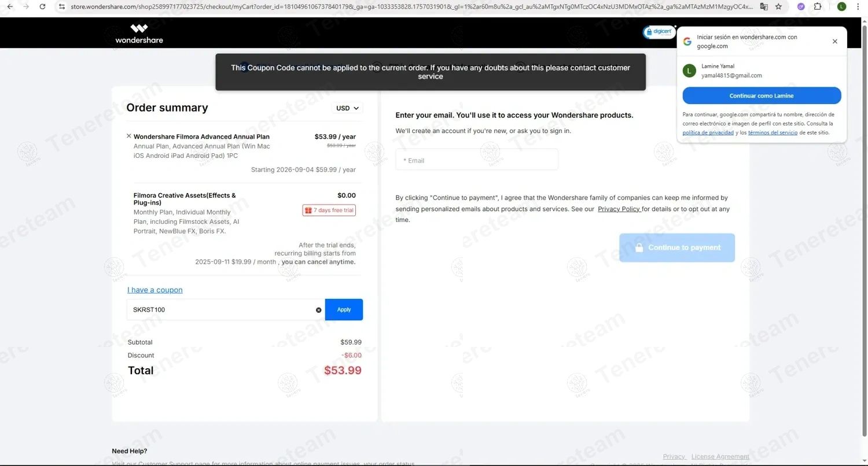Go back with browser back arrow
The image size is (868, 466).
(10, 6)
